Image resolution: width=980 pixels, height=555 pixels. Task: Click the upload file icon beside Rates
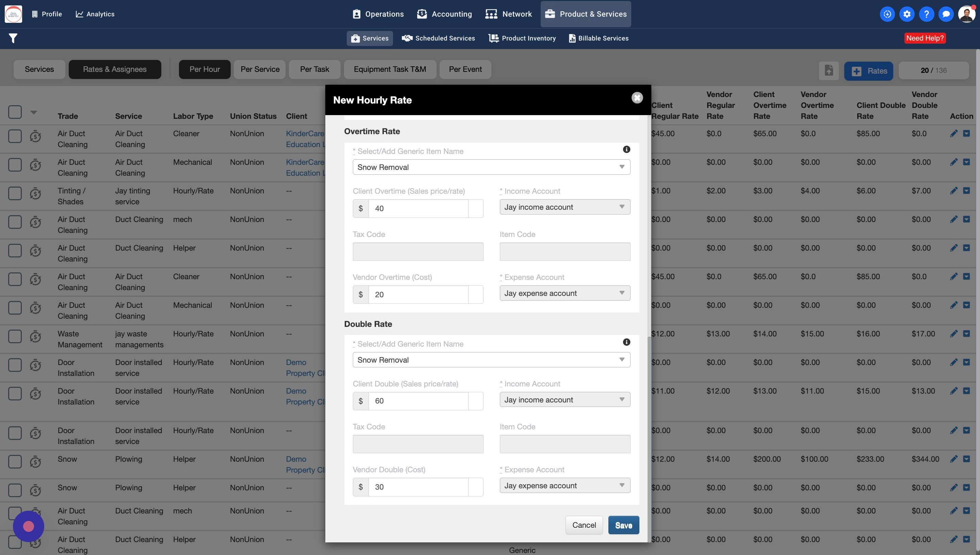pos(829,70)
